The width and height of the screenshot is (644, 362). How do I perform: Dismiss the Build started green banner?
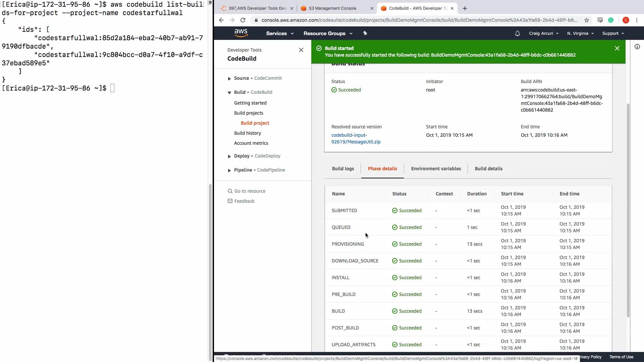coord(617,48)
